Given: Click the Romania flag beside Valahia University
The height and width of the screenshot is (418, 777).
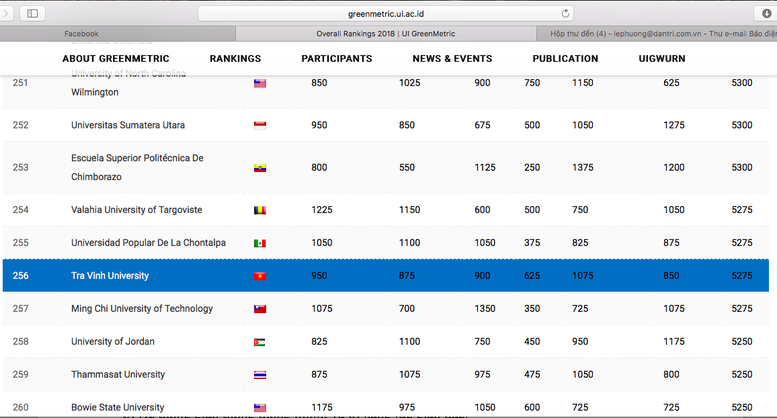Looking at the screenshot, I should [x=260, y=210].
